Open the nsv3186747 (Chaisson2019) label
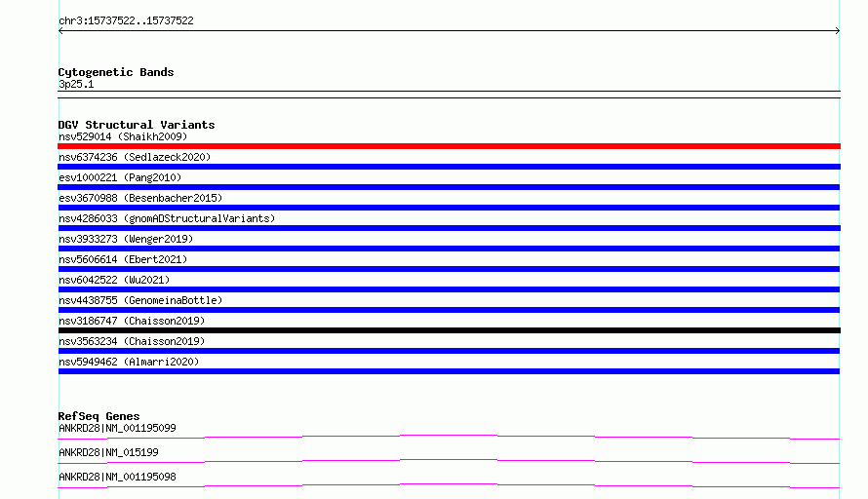The width and height of the screenshot is (868, 499). (132, 321)
